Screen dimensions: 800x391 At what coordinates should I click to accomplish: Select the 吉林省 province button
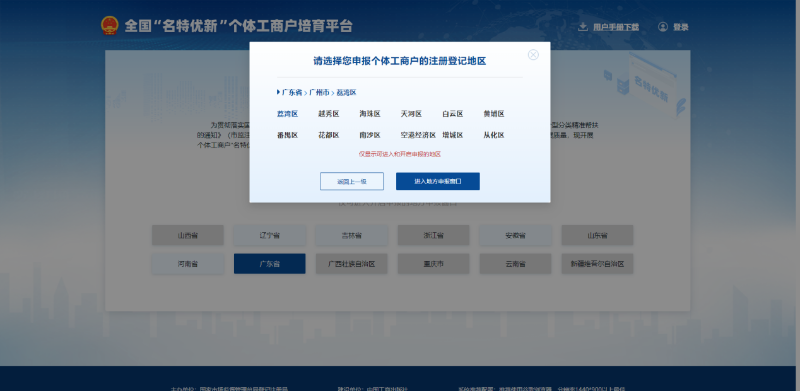(x=352, y=235)
